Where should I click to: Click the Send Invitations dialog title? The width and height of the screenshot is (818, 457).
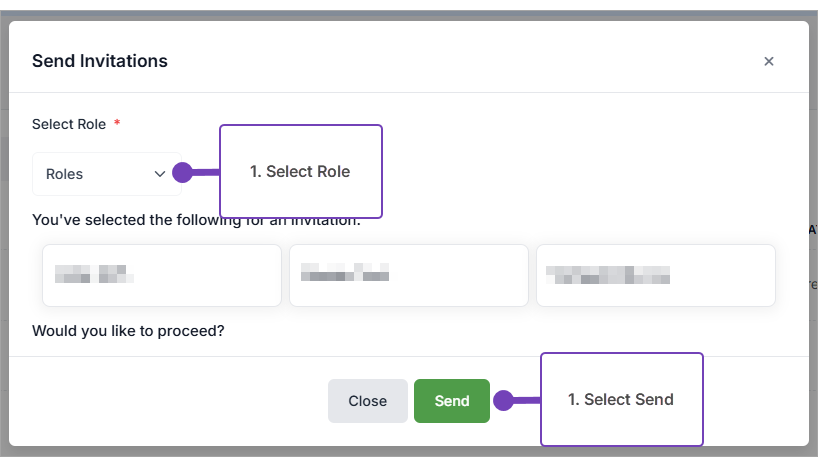[x=100, y=61]
